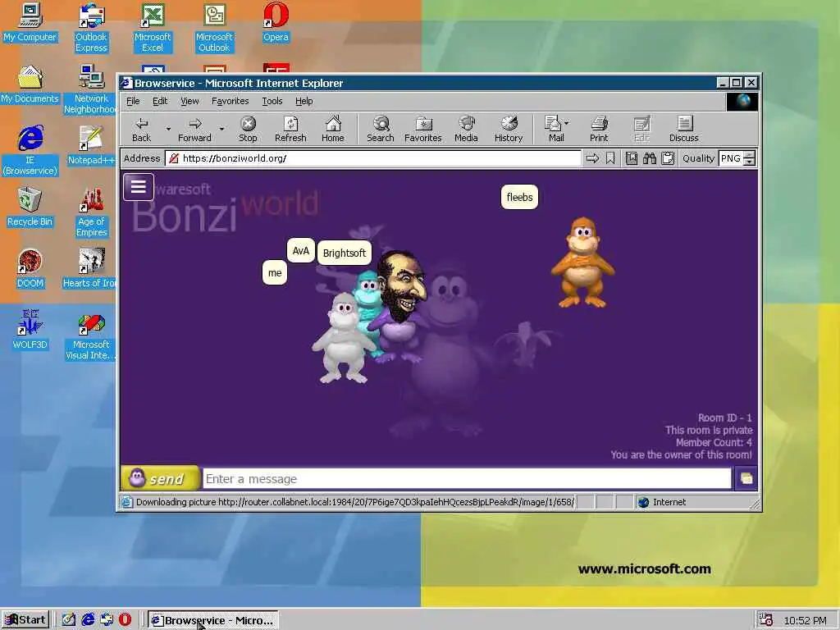Select the Outlook Express desktop icon
This screenshot has width=840, height=630.
click(x=91, y=28)
